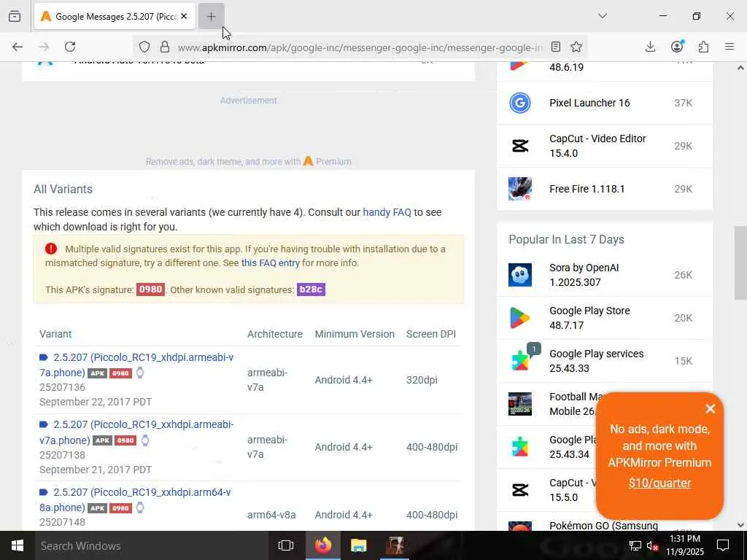This screenshot has height=560, width=747.
Task: Open the Windows Start menu
Action: [18, 545]
